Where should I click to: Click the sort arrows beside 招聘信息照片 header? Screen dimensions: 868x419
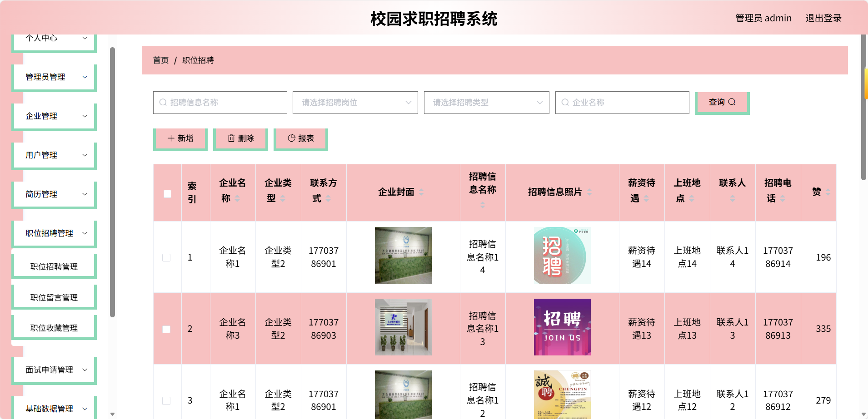click(589, 192)
